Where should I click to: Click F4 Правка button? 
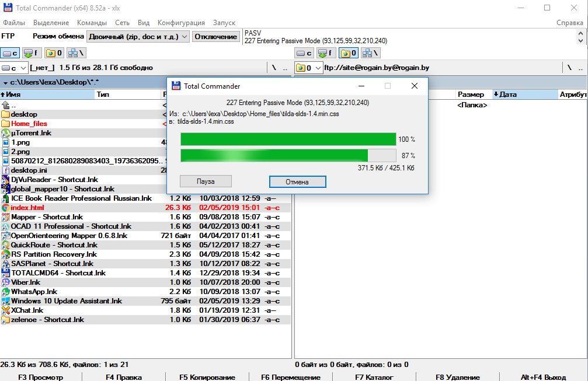(x=124, y=377)
